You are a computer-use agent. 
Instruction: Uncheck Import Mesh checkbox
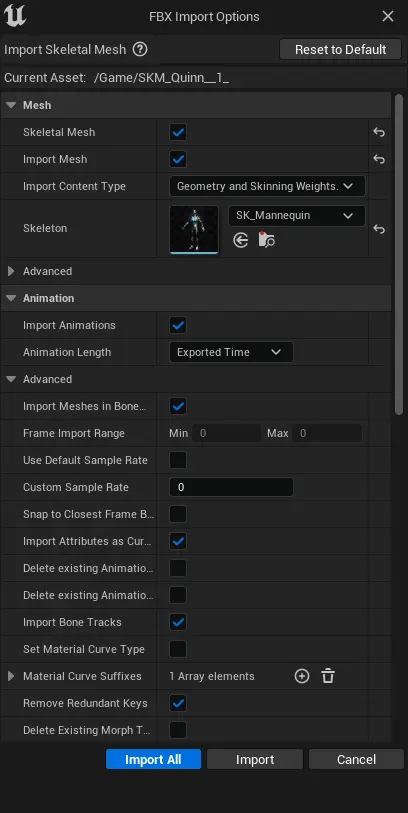click(x=178, y=159)
